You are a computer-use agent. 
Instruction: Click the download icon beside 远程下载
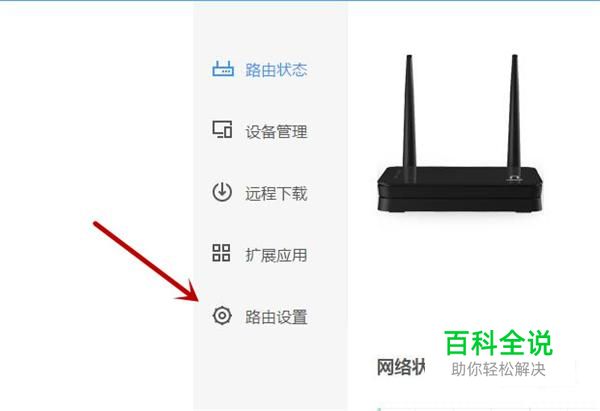coord(222,192)
